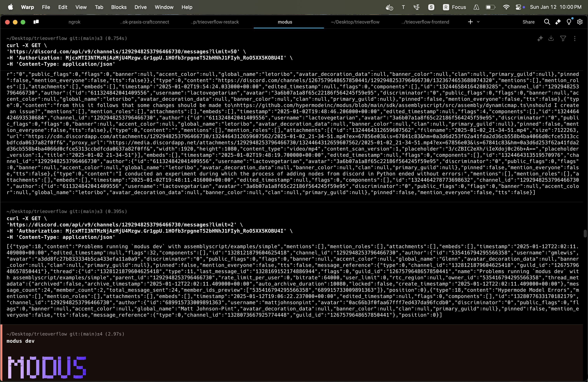Open the lightbulb resource center icon

tap(569, 22)
